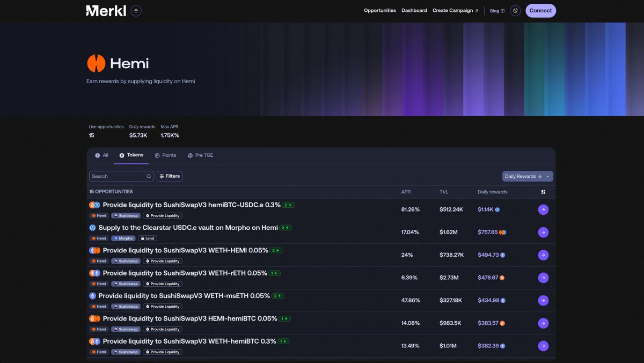Open the hemiBTC-USDC.e 0.3% opportunity title
Image resolution: width=644 pixels, height=363 pixels.
pyautogui.click(x=192, y=205)
